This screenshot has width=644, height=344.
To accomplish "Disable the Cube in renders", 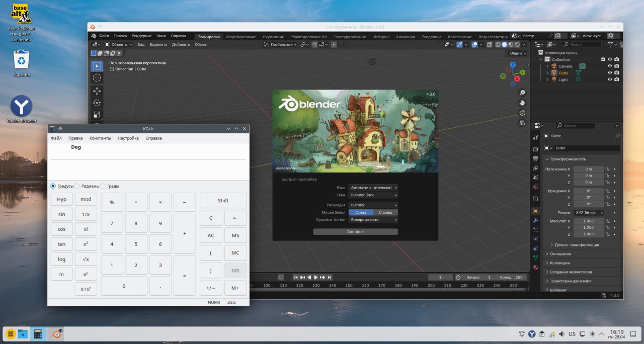I will coord(616,73).
